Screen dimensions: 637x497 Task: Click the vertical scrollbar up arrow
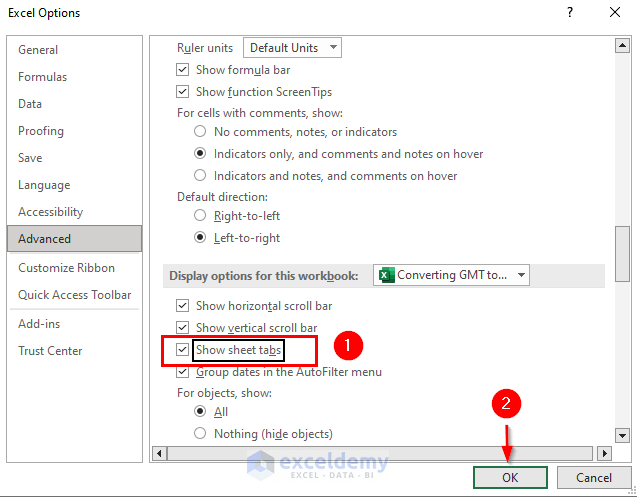coord(622,46)
